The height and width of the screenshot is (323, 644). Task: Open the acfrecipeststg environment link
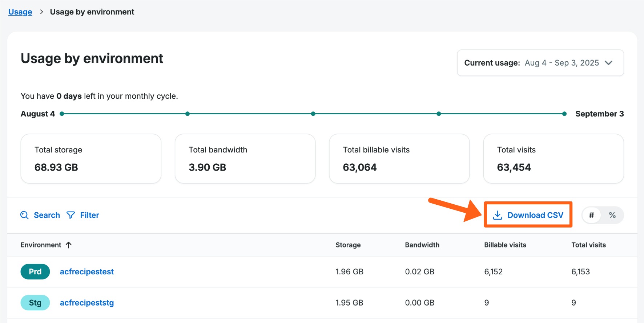(87, 303)
